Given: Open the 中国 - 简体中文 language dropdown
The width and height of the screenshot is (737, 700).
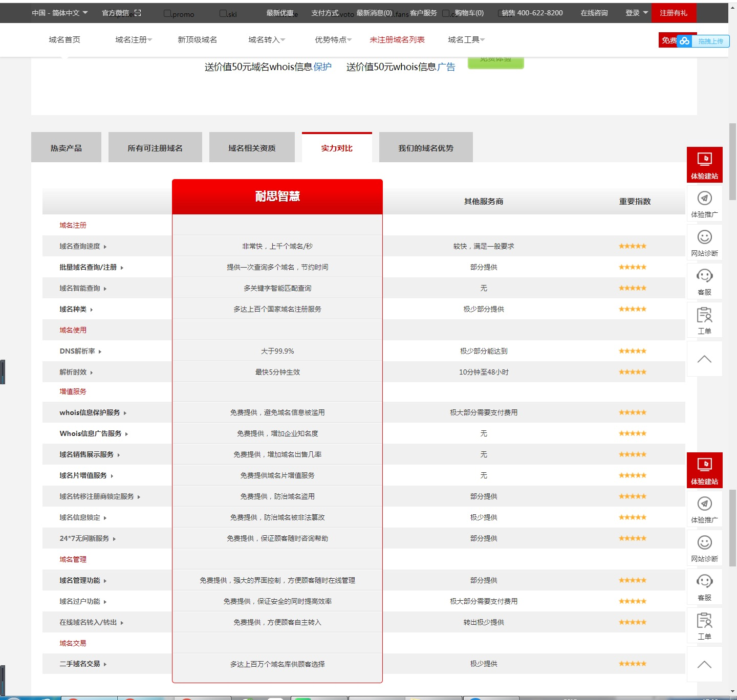Looking at the screenshot, I should coord(59,13).
